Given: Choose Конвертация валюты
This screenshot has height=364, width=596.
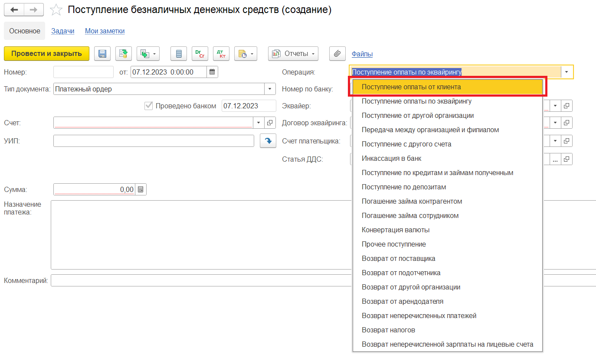Looking at the screenshot, I should (447, 230).
